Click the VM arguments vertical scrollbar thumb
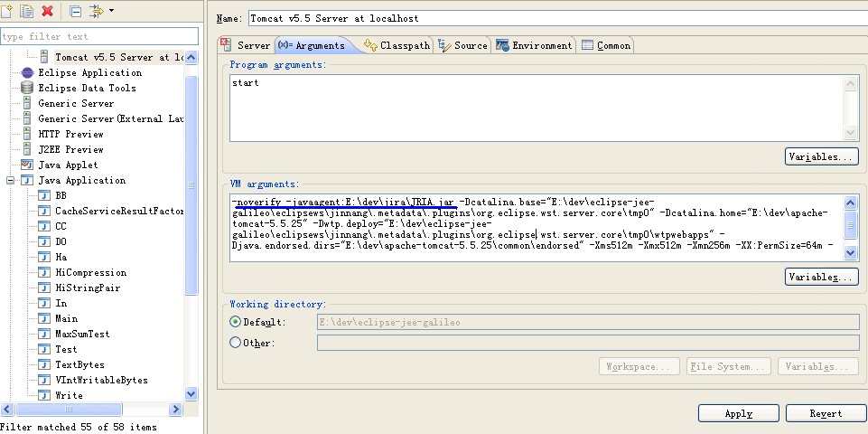This screenshot has height=434, width=868. (851, 224)
